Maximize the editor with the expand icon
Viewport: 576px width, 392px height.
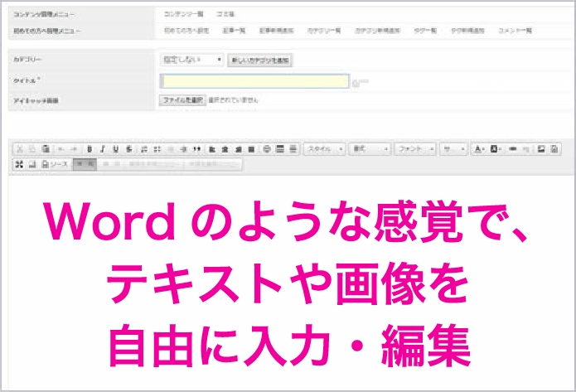19,164
